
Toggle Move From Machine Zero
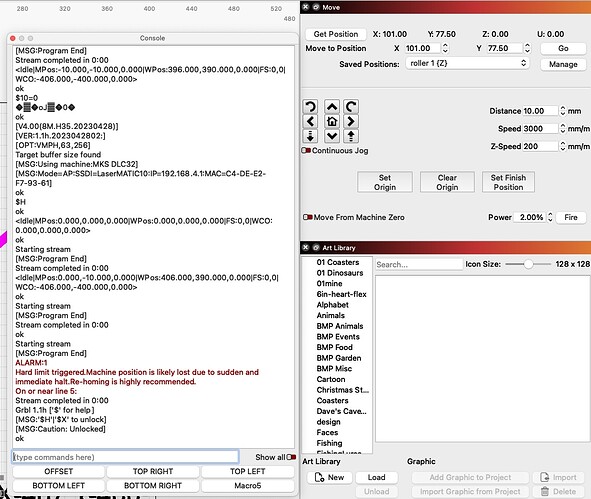(x=308, y=217)
